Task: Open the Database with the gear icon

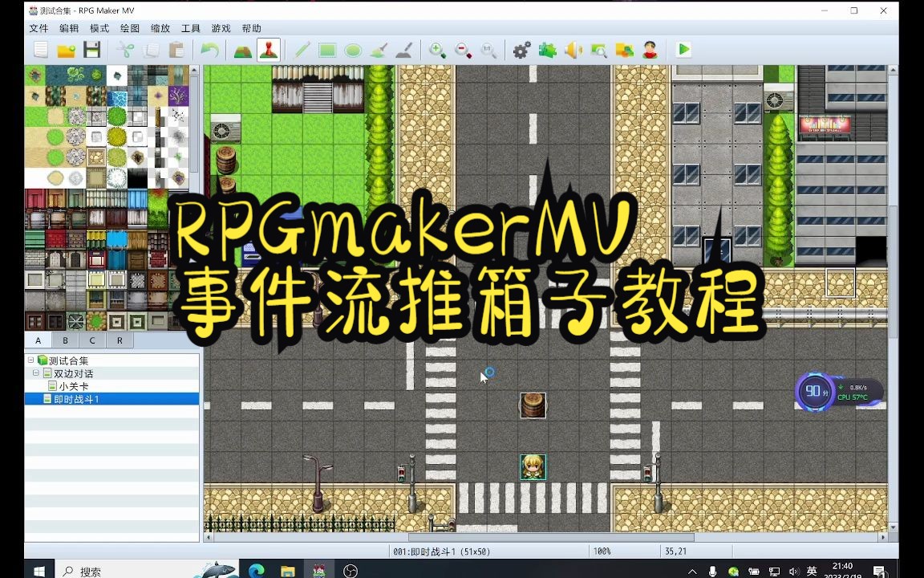Action: click(x=521, y=50)
